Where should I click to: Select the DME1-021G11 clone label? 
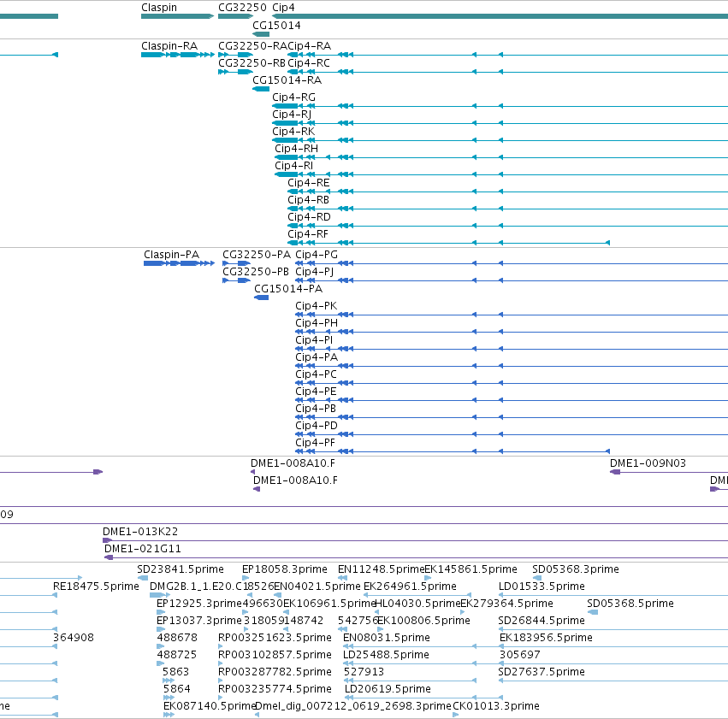[x=143, y=549]
